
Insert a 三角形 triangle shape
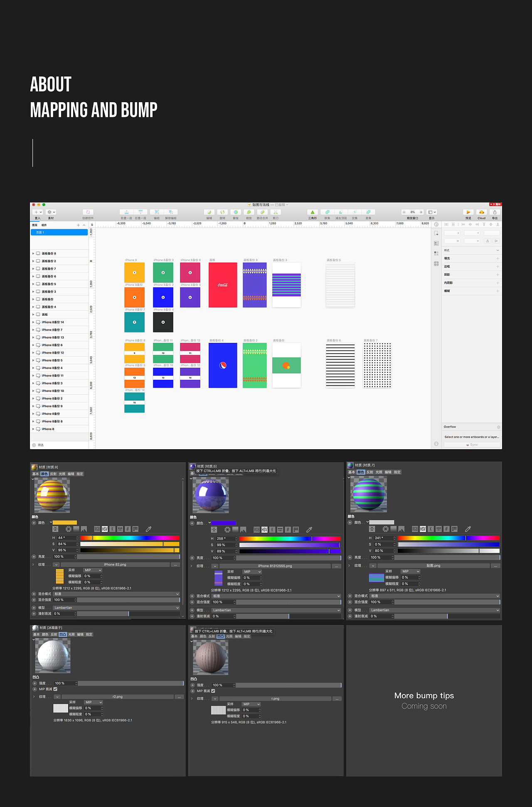[313, 212]
